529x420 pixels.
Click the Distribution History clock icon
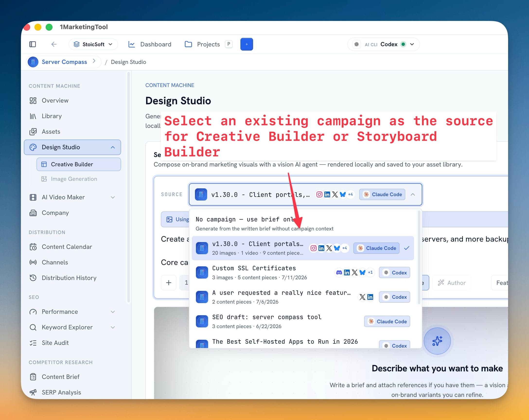point(33,278)
